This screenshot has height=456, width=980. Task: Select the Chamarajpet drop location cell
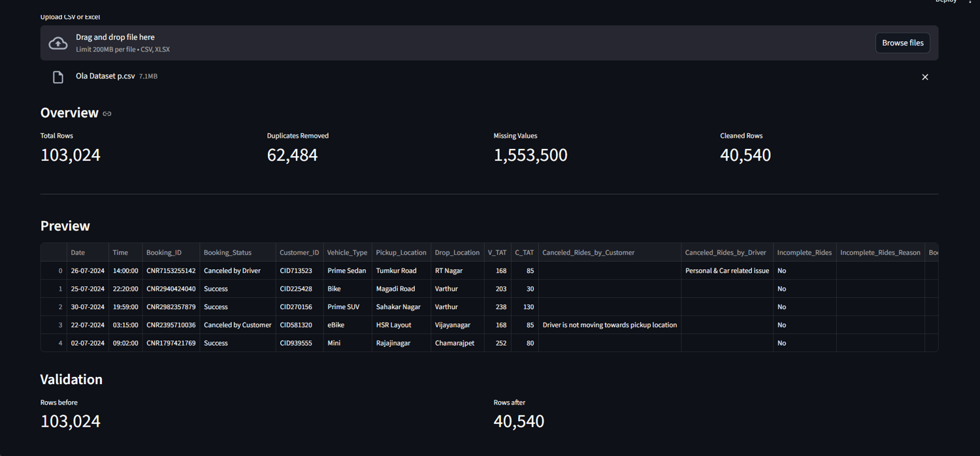[457, 343]
